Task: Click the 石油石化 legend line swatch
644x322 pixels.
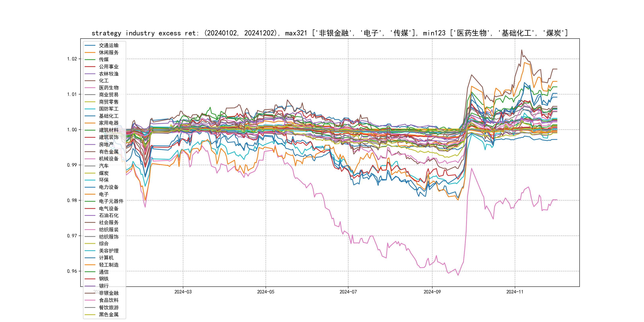Action: point(90,215)
